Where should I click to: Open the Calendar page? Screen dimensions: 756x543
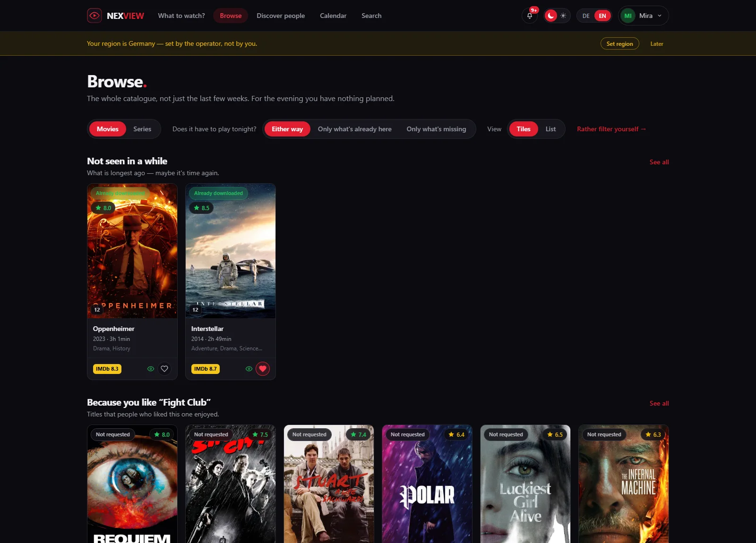point(333,16)
